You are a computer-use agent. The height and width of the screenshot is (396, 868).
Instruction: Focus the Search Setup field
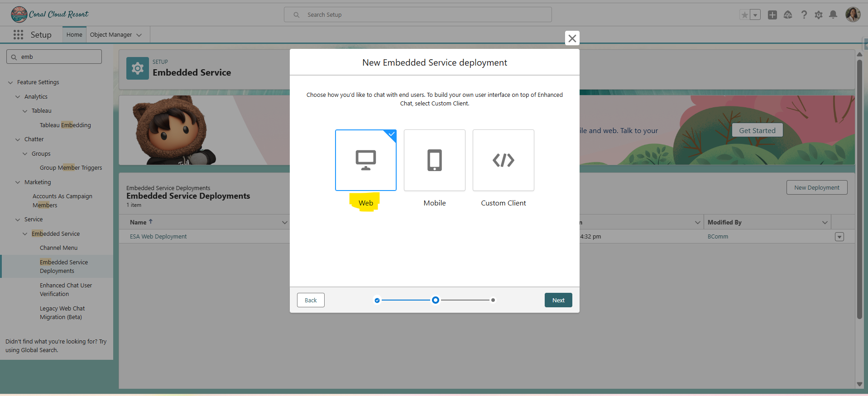418,14
